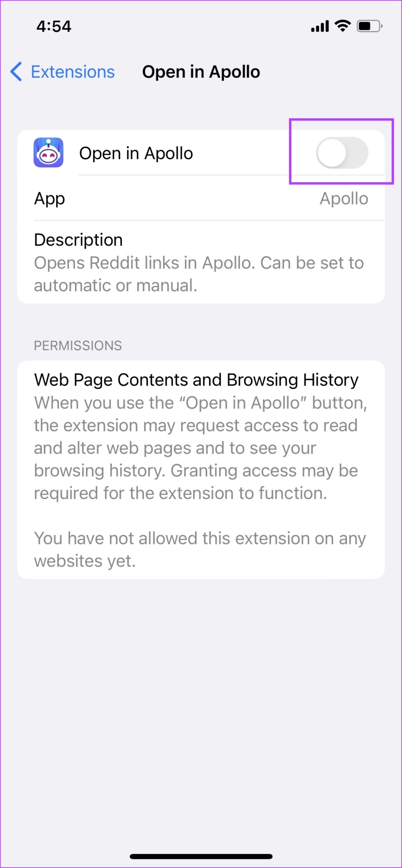
Task: Tap the gray Apollo value label
Action: [x=344, y=198]
